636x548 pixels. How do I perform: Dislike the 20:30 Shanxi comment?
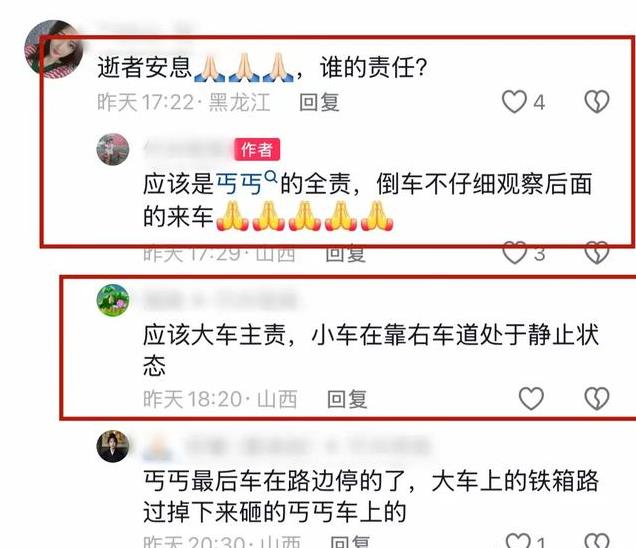click(x=597, y=540)
